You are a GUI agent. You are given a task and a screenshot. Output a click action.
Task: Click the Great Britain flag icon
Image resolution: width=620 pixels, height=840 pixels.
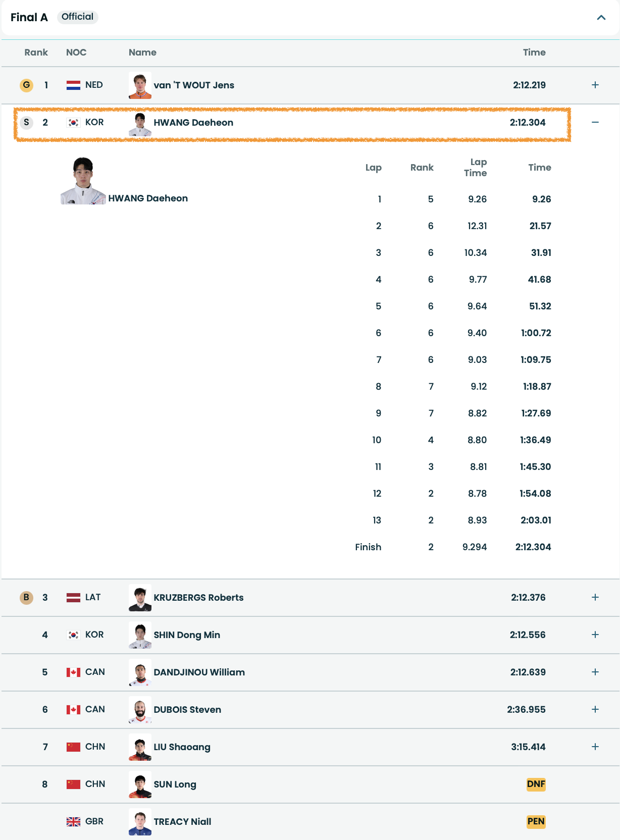click(73, 822)
